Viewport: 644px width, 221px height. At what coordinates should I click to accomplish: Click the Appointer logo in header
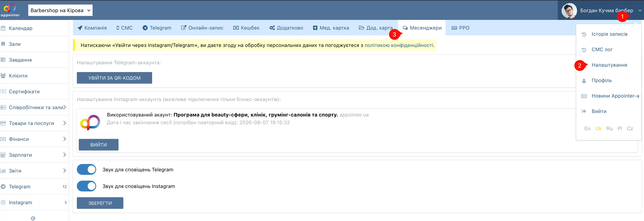click(x=10, y=10)
